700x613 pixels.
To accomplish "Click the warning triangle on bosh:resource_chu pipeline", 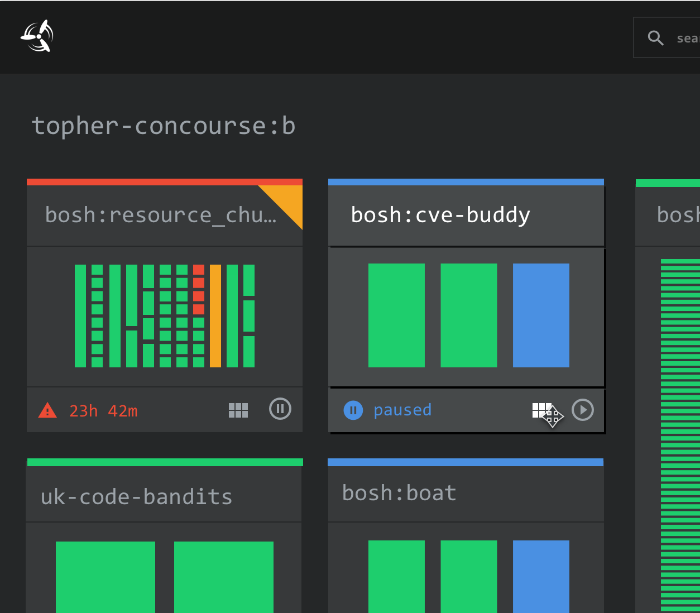I will point(48,410).
